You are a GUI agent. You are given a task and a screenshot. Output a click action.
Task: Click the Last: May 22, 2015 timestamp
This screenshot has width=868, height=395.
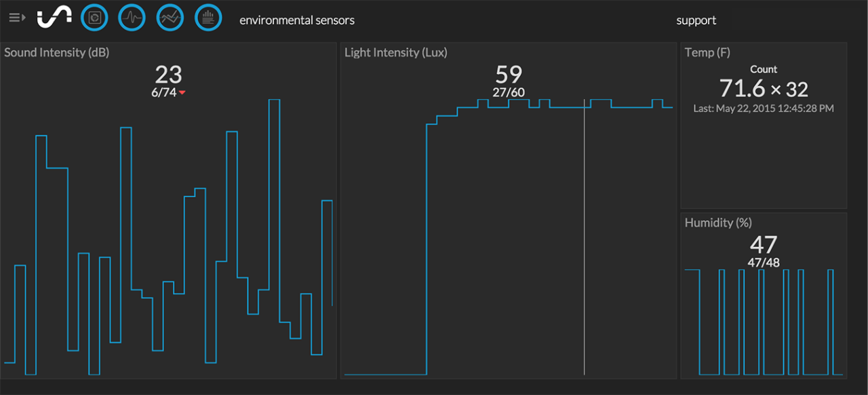763,108
